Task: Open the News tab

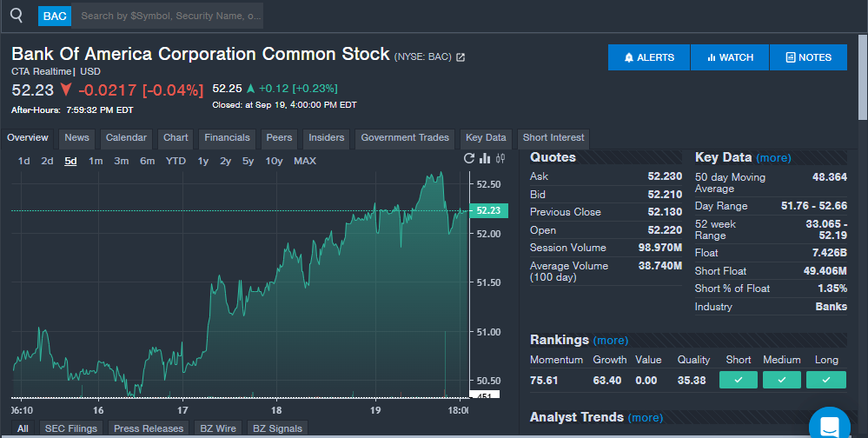Action: coord(76,138)
